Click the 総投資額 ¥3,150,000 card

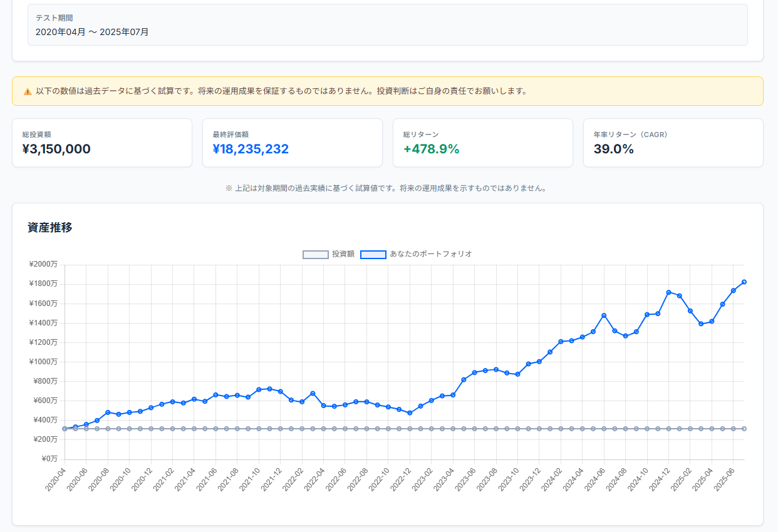(102, 143)
